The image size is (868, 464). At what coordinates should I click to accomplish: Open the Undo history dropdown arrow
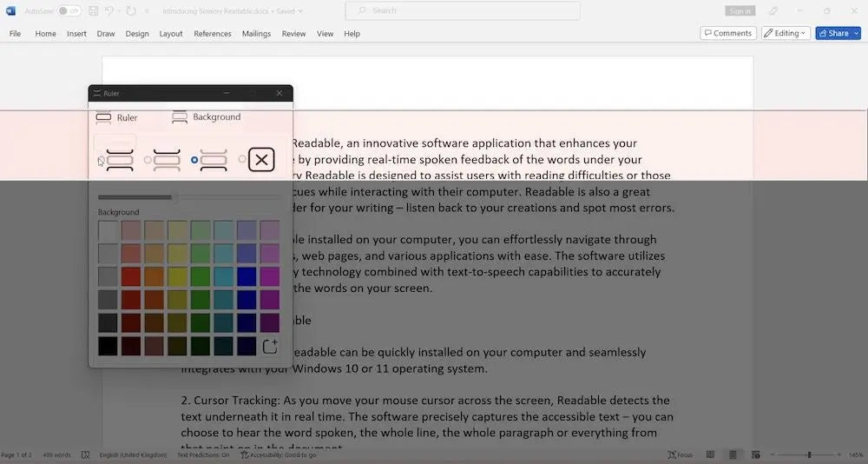(120, 10)
